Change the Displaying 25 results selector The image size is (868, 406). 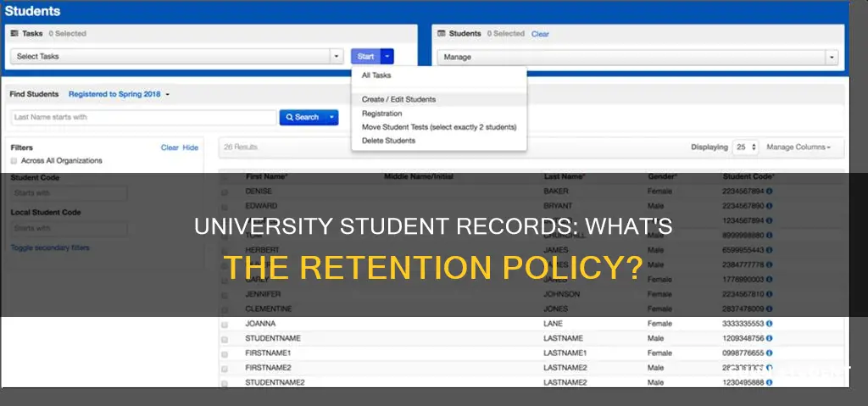[x=745, y=147]
